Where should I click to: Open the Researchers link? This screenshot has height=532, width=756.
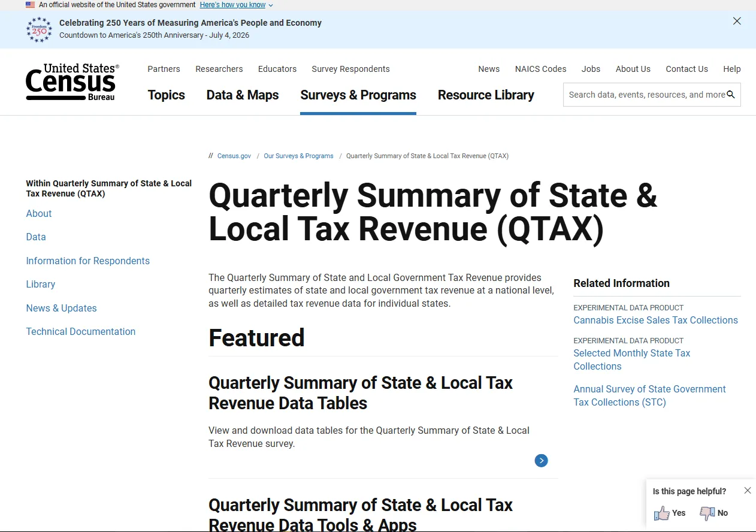219,69
